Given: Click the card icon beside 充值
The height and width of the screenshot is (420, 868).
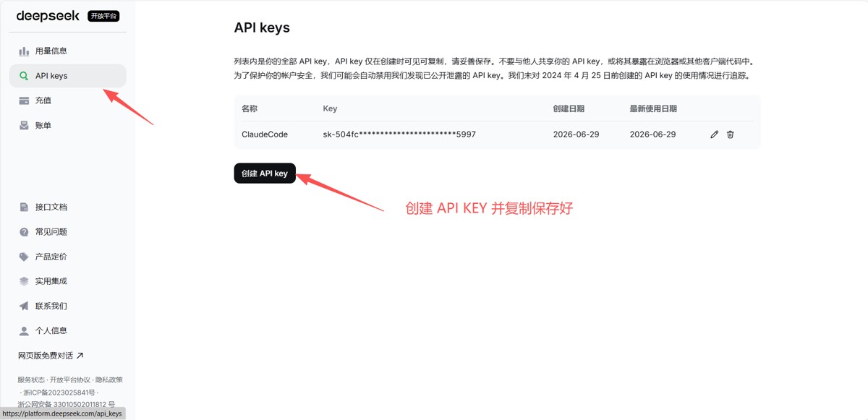Looking at the screenshot, I should (24, 100).
